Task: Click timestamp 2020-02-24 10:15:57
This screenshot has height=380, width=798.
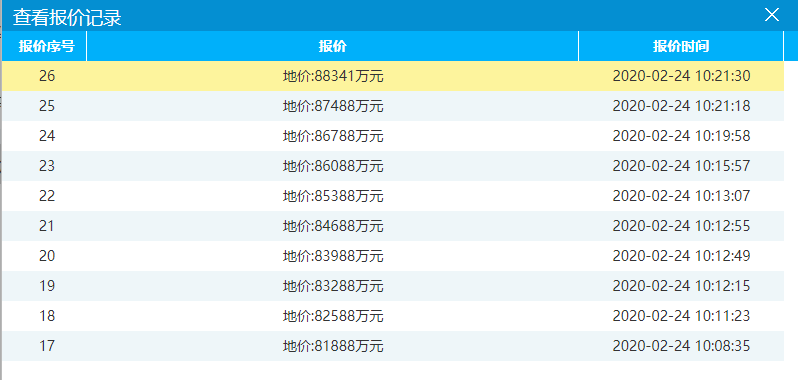Action: coord(681,166)
